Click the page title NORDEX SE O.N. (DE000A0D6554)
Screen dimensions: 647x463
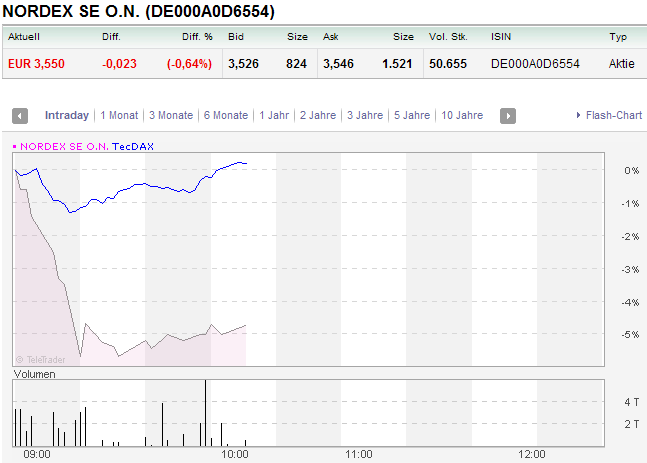point(139,11)
